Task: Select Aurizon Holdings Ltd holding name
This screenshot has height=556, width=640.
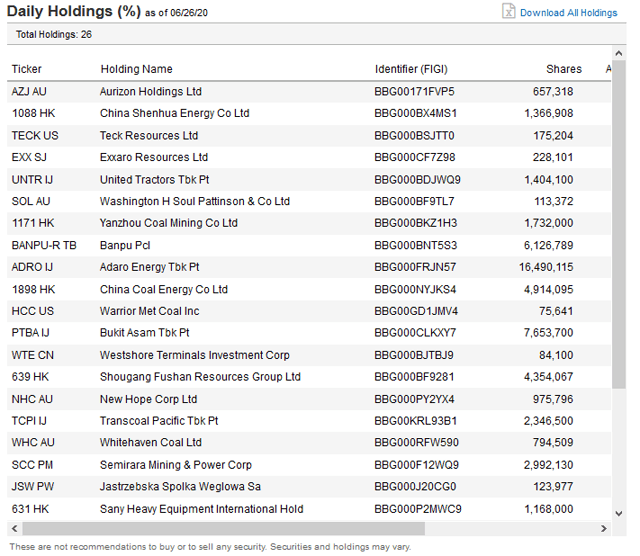Action: click(151, 91)
